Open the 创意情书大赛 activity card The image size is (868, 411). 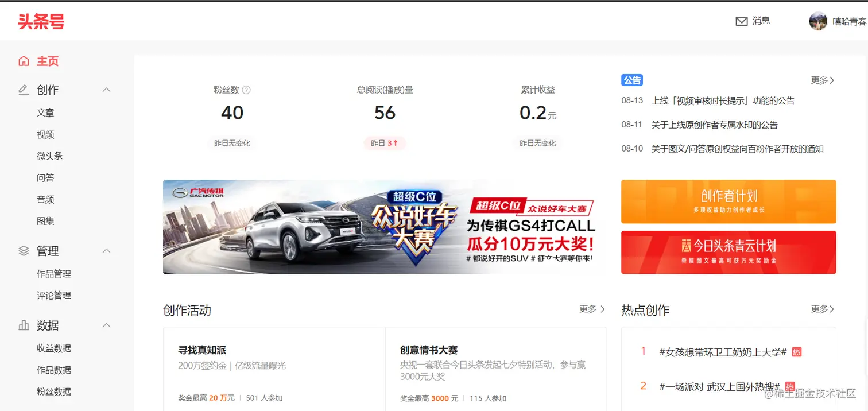[x=495, y=369]
